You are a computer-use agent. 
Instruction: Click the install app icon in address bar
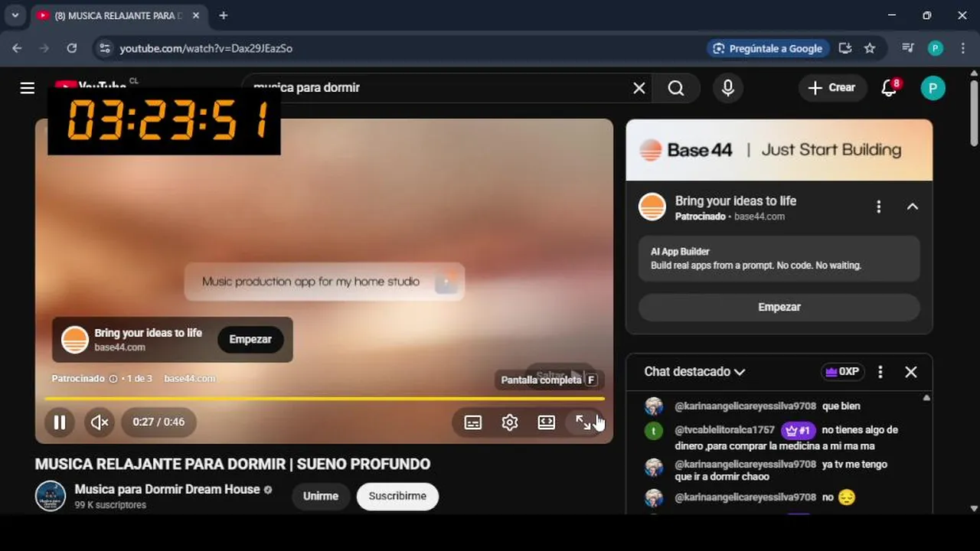tap(845, 48)
